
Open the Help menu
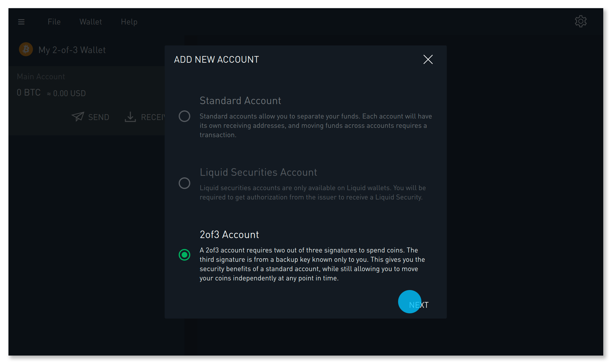point(129,22)
